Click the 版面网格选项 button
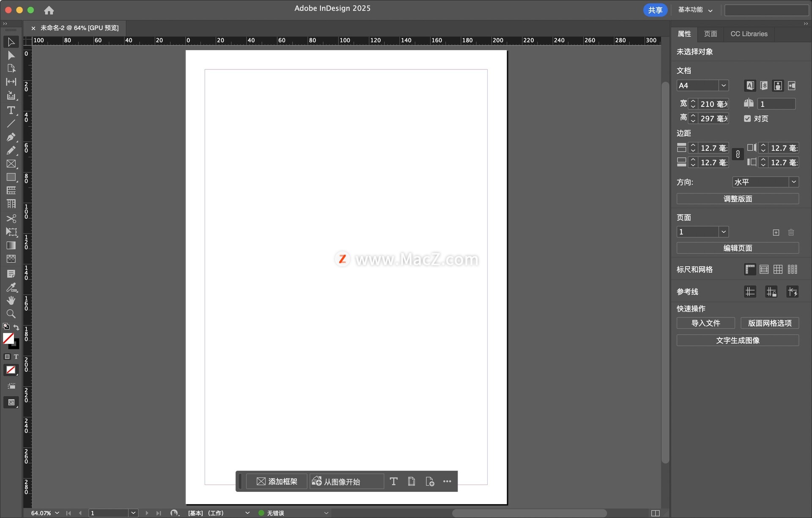The image size is (812, 518). 770,323
